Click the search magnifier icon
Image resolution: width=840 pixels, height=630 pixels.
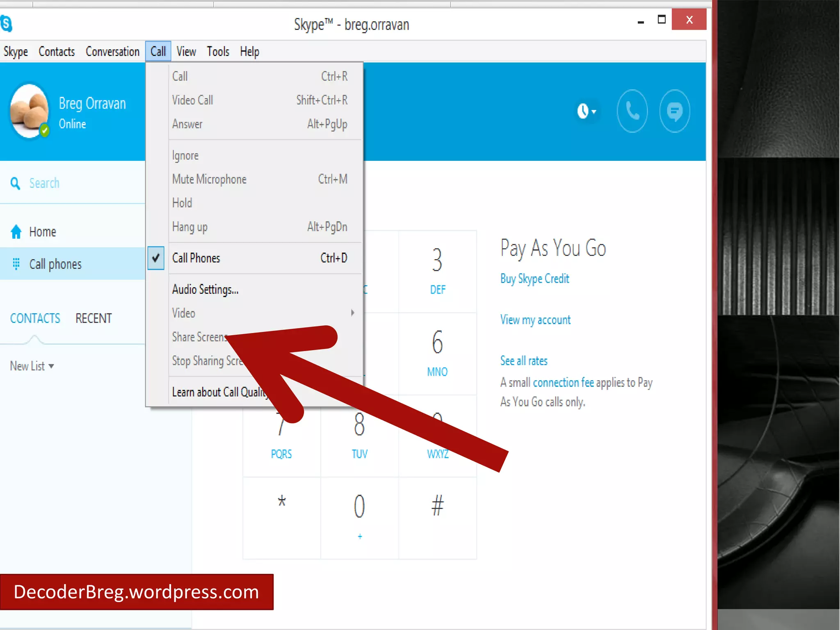[15, 183]
